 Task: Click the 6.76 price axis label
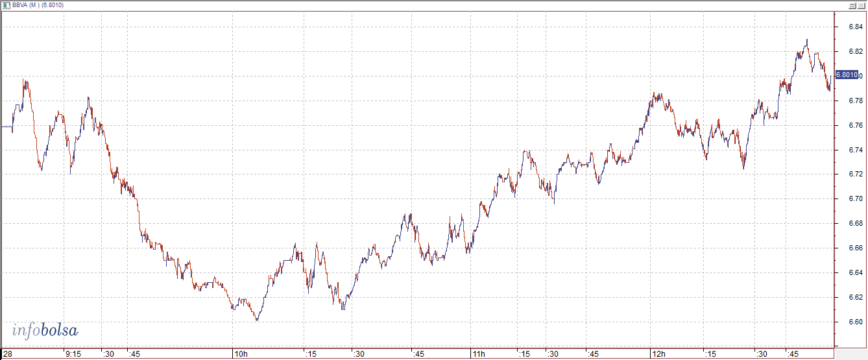coord(855,125)
